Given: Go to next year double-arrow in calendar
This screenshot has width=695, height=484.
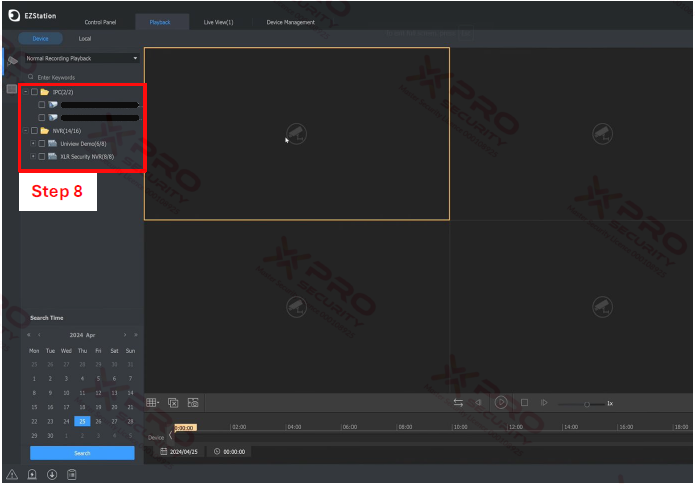Looking at the screenshot, I should pyautogui.click(x=136, y=335).
